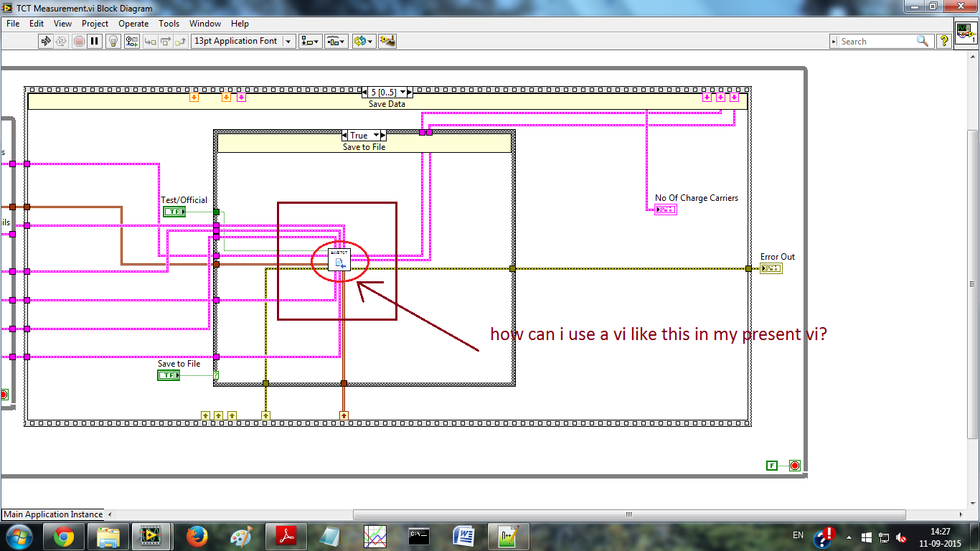Image resolution: width=980 pixels, height=551 pixels.
Task: Open Firefox from taskbar
Action: pyautogui.click(x=197, y=536)
